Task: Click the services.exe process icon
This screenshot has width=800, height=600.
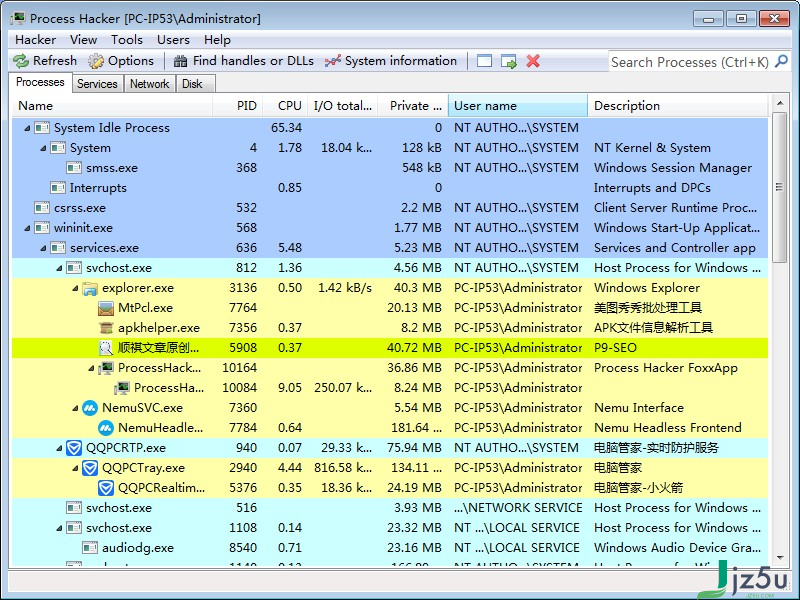Action: click(58, 248)
